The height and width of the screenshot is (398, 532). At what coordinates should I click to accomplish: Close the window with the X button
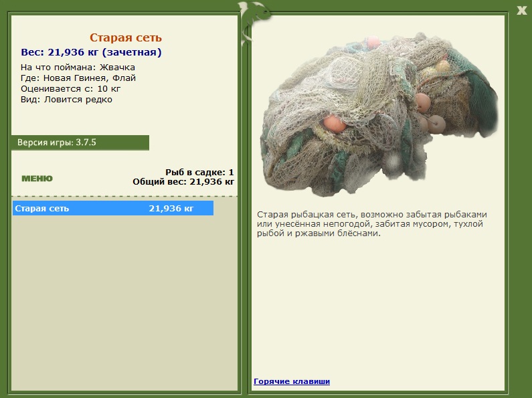(x=522, y=10)
